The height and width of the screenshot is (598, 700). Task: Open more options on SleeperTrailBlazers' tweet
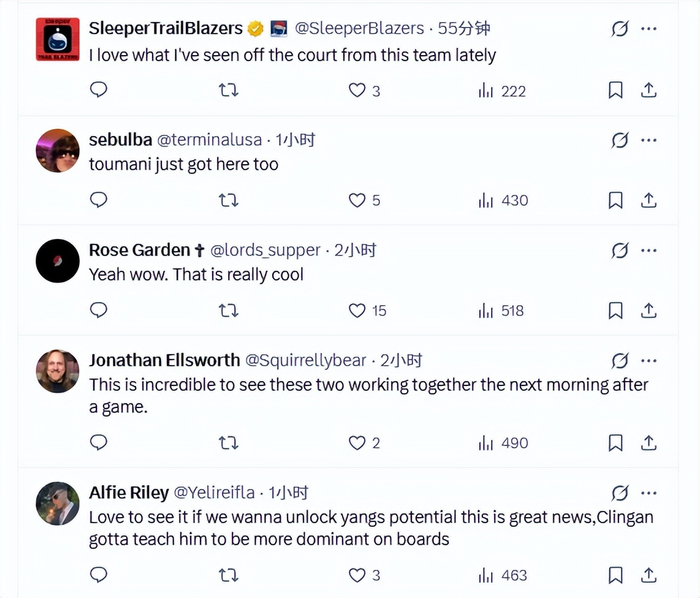[649, 29]
